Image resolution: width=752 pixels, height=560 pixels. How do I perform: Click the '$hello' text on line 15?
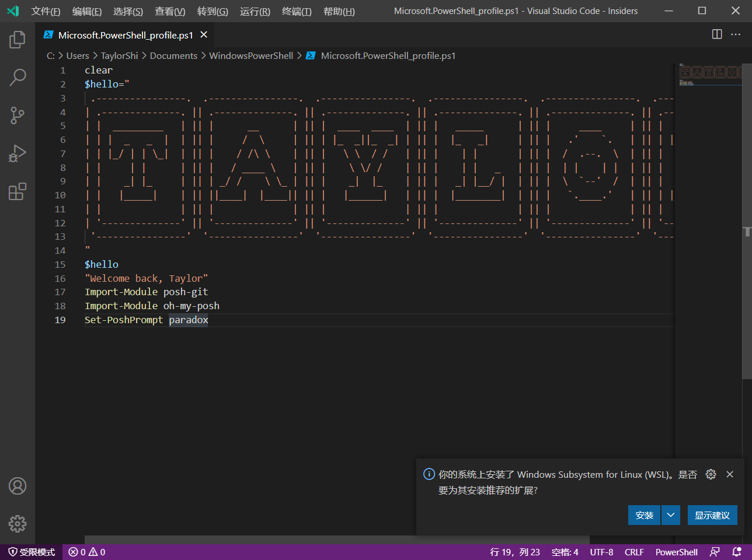102,264
